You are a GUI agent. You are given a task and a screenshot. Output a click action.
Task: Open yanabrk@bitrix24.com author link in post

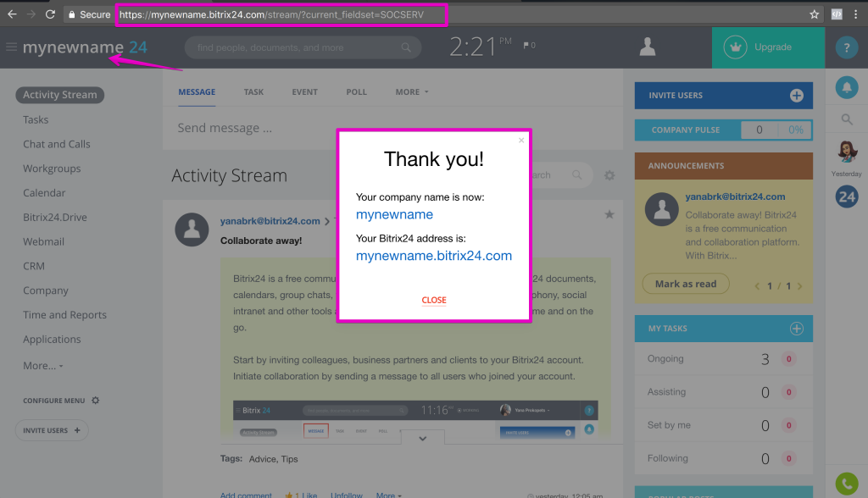coord(270,221)
